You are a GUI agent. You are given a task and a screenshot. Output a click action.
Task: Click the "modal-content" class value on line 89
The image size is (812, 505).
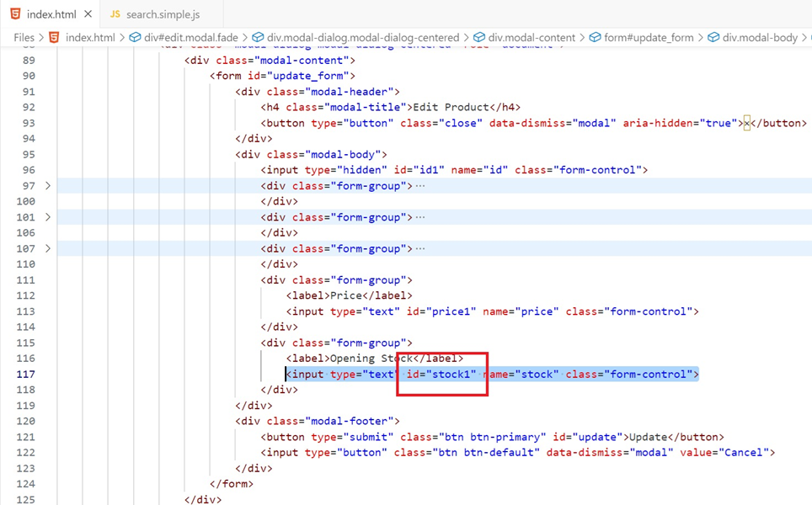click(x=302, y=60)
